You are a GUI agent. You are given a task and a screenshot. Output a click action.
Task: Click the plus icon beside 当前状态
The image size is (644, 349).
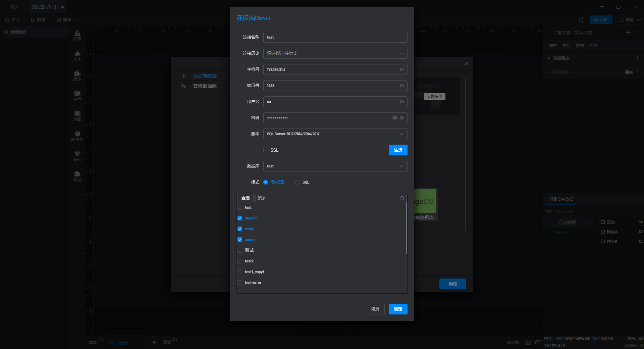[628, 32]
